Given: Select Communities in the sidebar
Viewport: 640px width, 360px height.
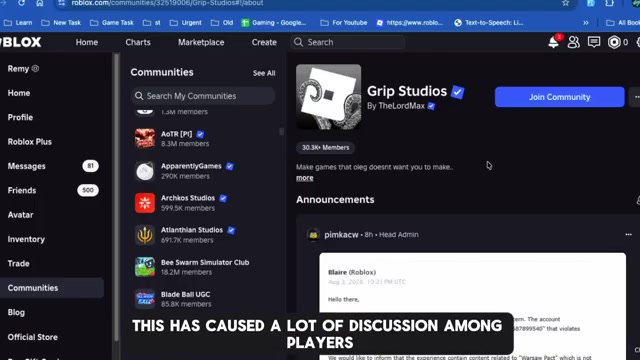Looking at the screenshot, I should pyautogui.click(x=52, y=288).
